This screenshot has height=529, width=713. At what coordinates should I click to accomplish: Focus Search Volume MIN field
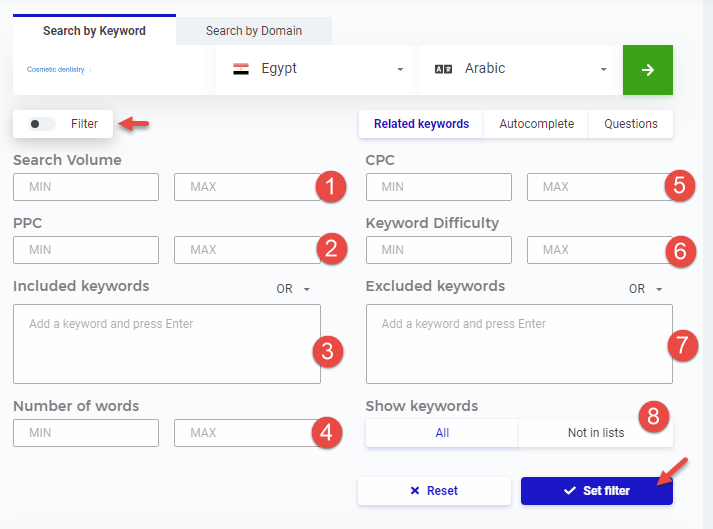point(86,187)
